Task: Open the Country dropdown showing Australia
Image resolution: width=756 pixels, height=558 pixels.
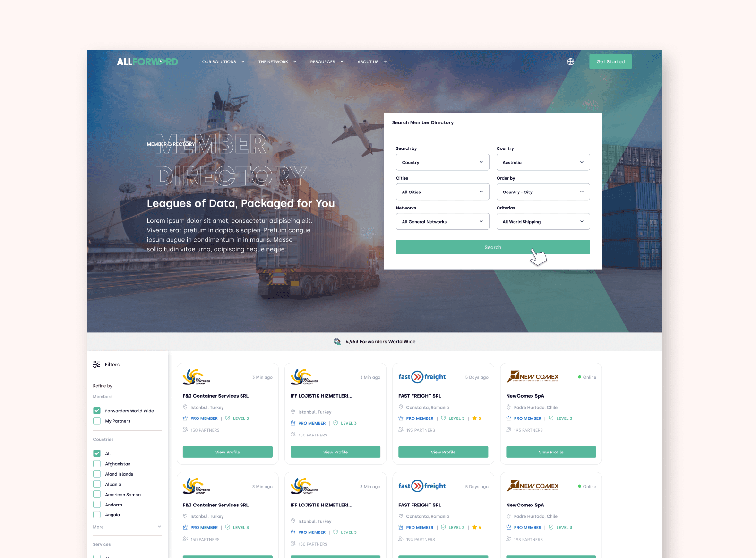Action: [x=543, y=162]
